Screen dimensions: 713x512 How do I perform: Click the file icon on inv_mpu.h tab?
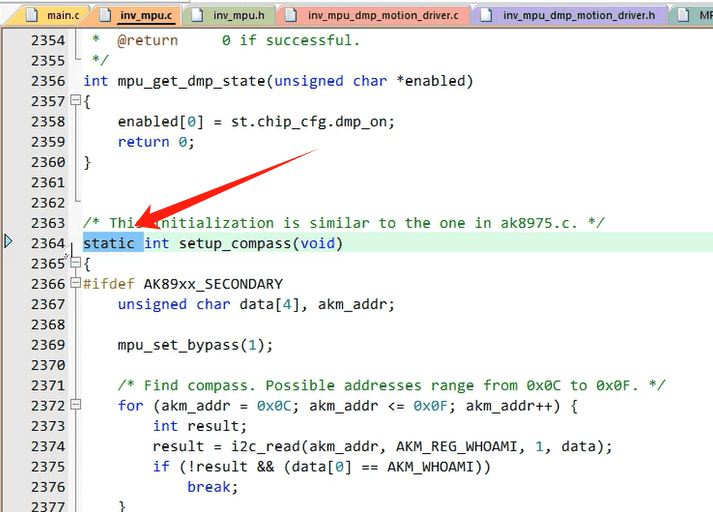pyautogui.click(x=197, y=15)
